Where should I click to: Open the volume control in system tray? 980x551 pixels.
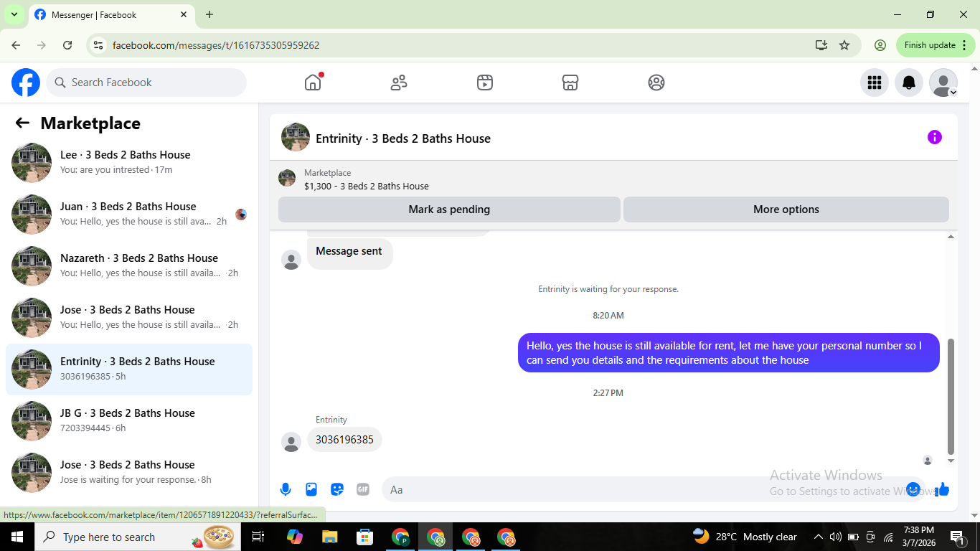[835, 537]
